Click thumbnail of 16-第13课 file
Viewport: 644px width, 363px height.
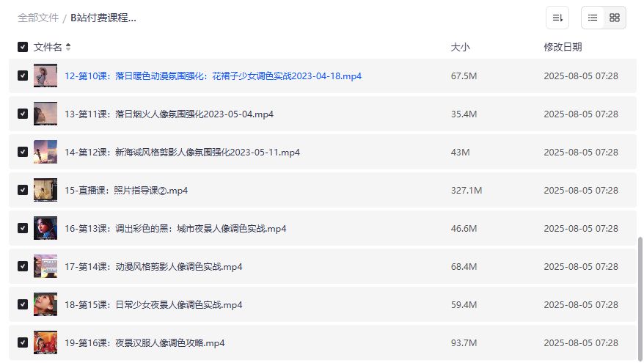tap(45, 228)
